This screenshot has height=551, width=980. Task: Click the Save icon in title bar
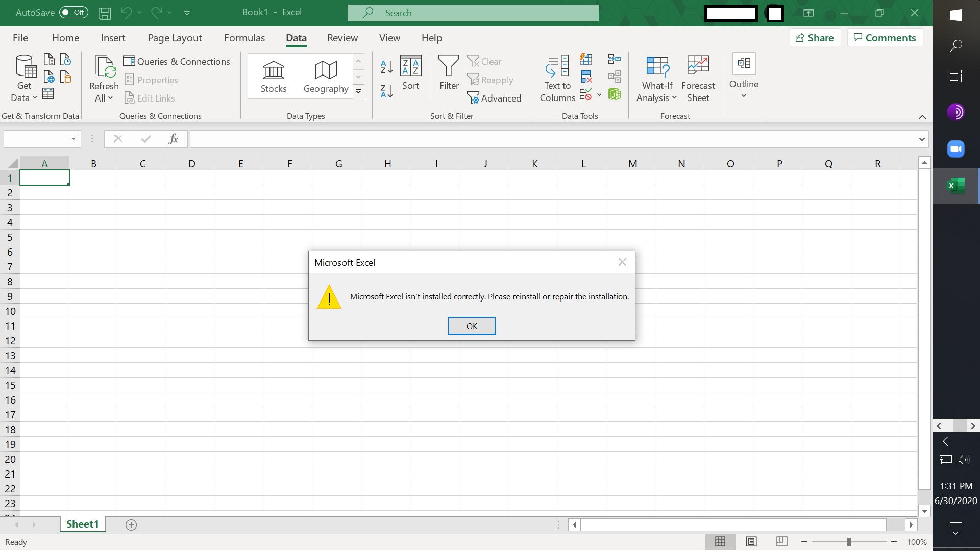(x=105, y=13)
